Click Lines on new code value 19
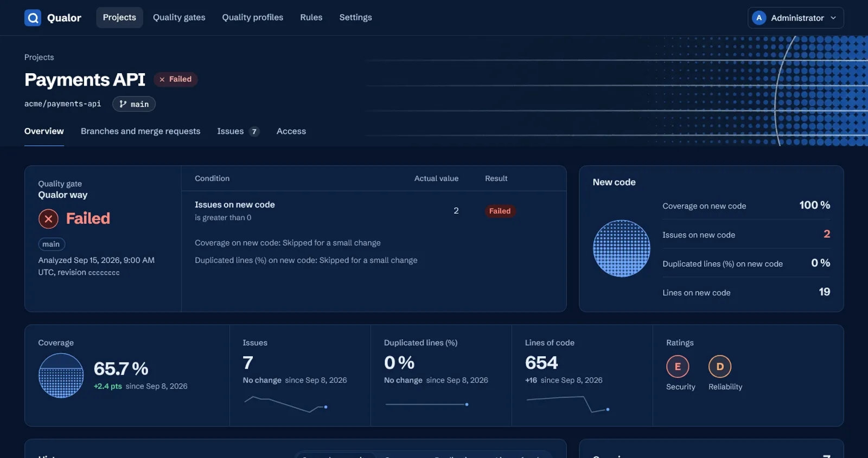 pyautogui.click(x=825, y=292)
